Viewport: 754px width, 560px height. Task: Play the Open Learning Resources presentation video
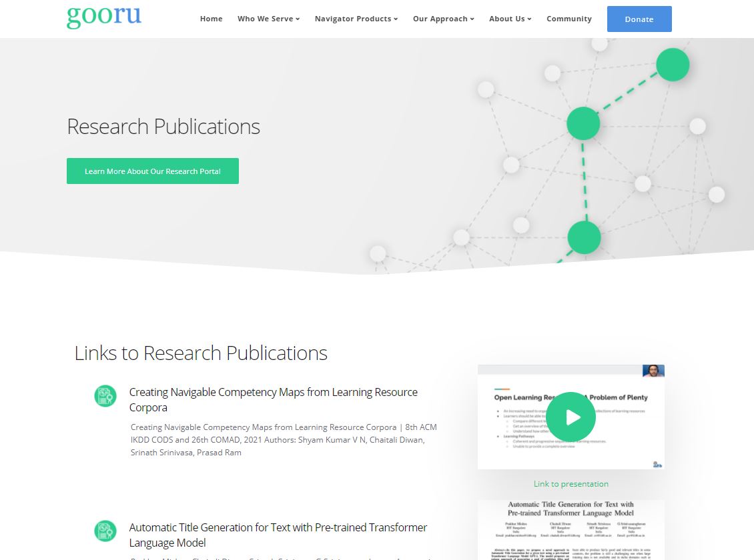(571, 417)
